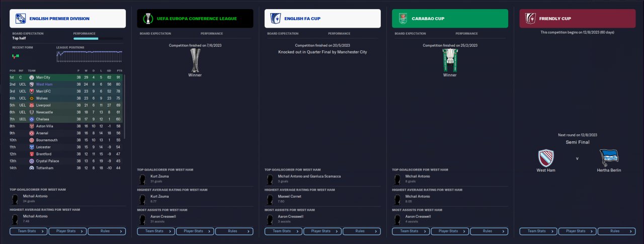
Task: Click the West Ham crest in Friendly Cup
Action: [x=545, y=157]
